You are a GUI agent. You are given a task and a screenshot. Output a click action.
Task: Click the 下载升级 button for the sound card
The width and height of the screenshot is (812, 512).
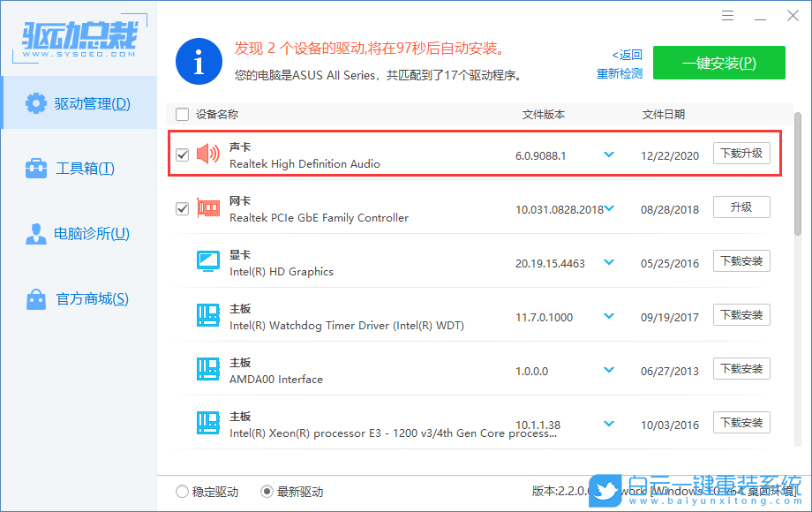coord(741,153)
